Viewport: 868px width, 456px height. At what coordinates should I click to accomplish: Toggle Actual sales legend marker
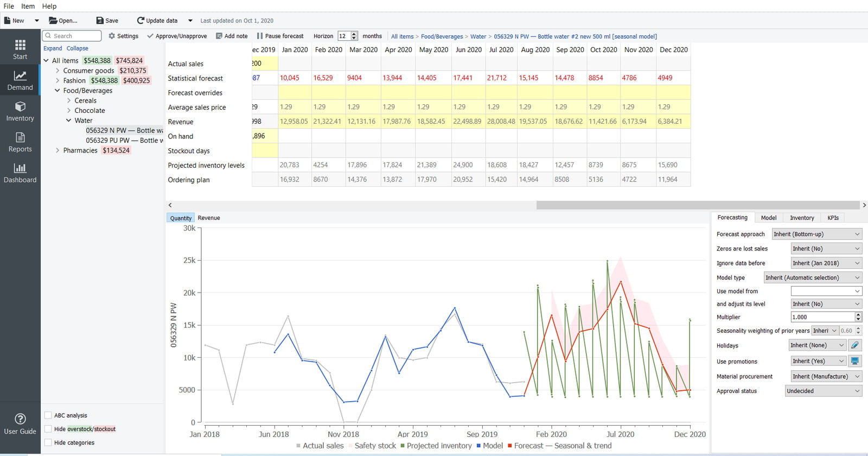(x=298, y=446)
